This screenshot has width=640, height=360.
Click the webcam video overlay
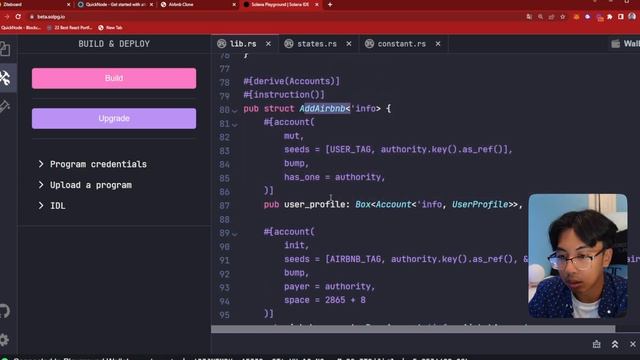[578, 256]
